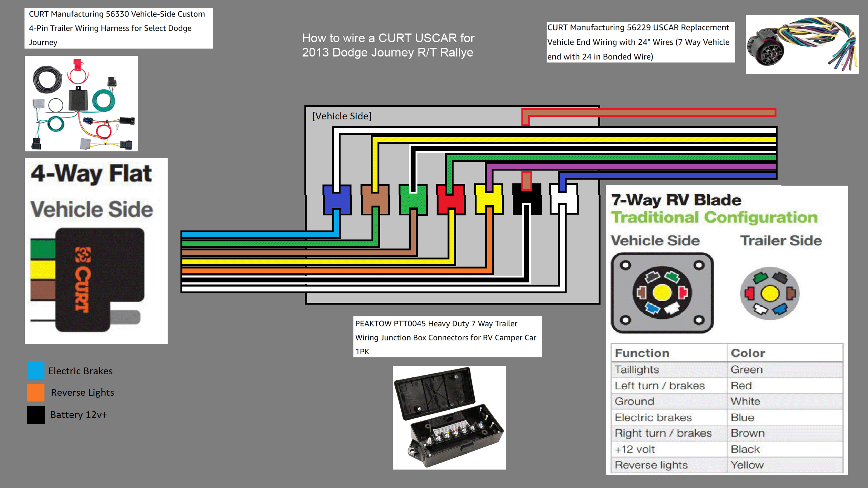This screenshot has width=868, height=488.
Task: Select the CURT 56330 harness kit photo
Action: pos(81,104)
